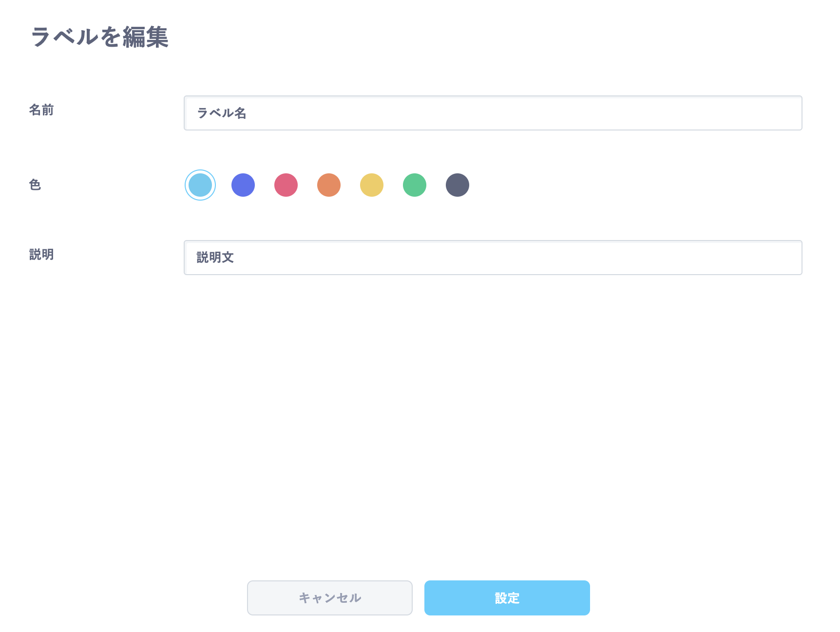This screenshot has height=632, width=840.
Task: Click the 説明文 placeholder text
Action: [x=215, y=258]
